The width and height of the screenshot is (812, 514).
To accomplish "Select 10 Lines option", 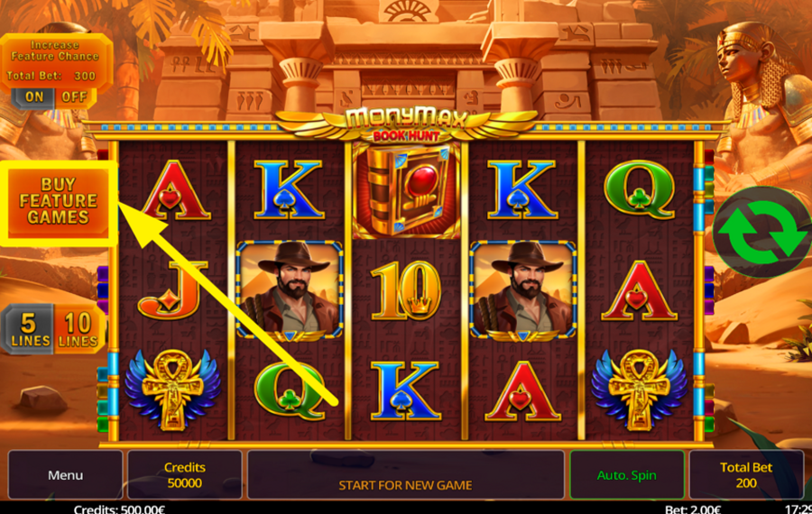I will (x=78, y=329).
